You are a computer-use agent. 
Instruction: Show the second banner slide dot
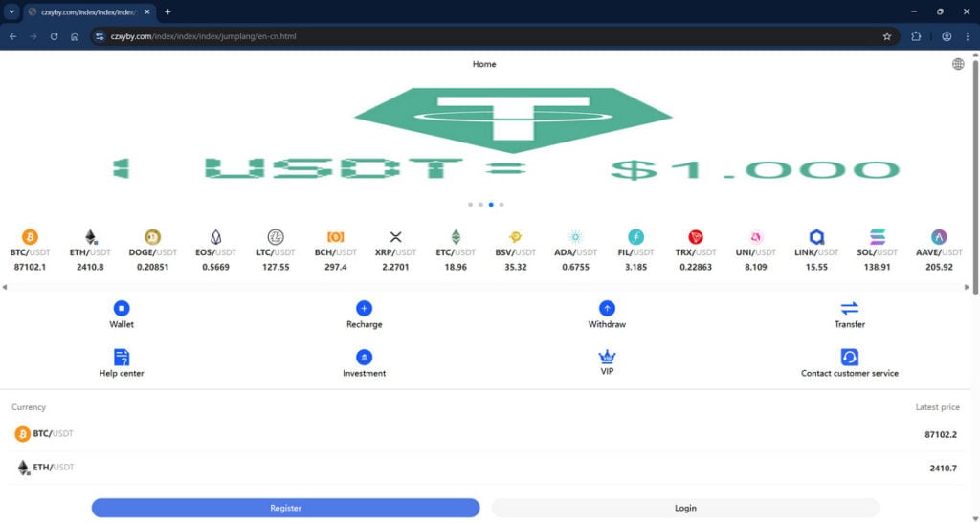480,205
